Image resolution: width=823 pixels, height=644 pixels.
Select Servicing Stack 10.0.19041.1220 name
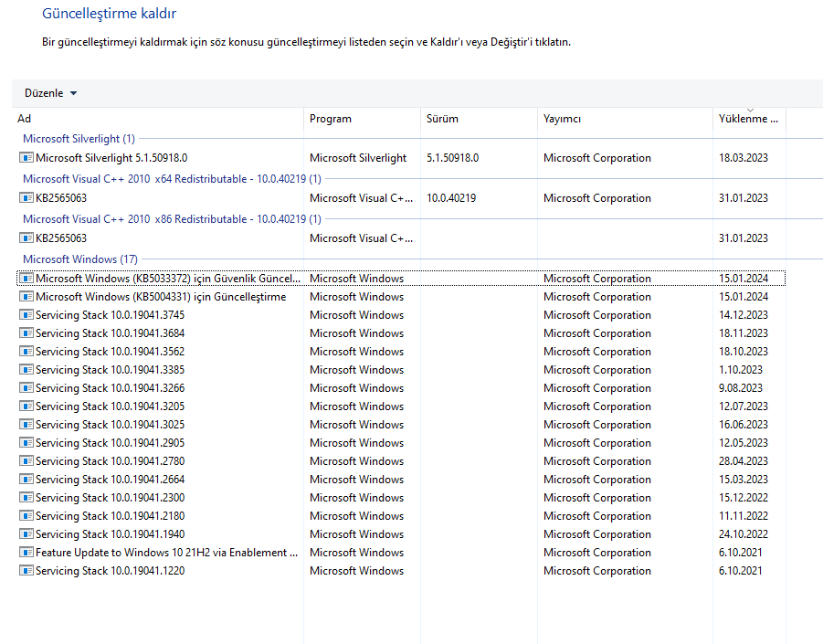coord(111,571)
